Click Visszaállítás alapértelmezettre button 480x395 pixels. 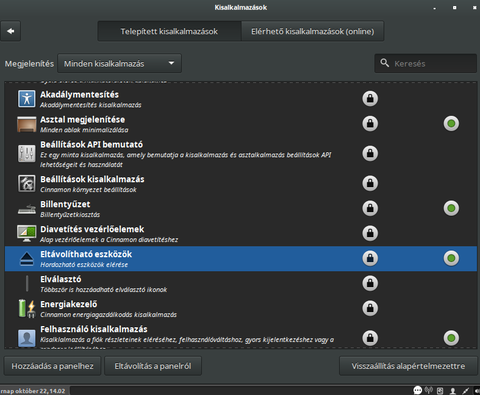408,366
